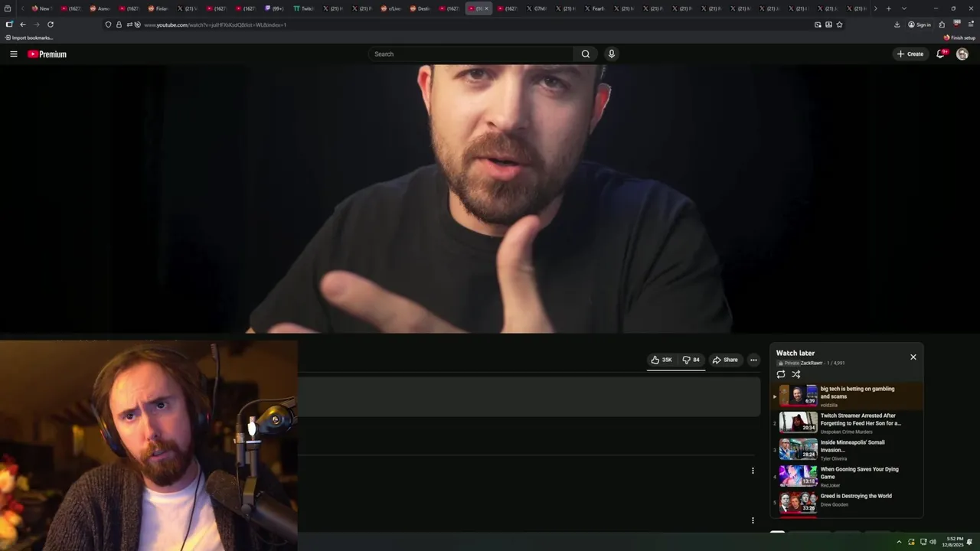The image size is (980, 551).
Task: Click the main video player
Action: tap(490, 199)
